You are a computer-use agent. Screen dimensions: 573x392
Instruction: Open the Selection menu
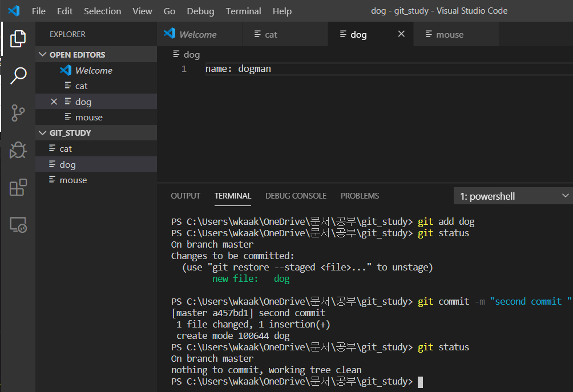point(102,11)
